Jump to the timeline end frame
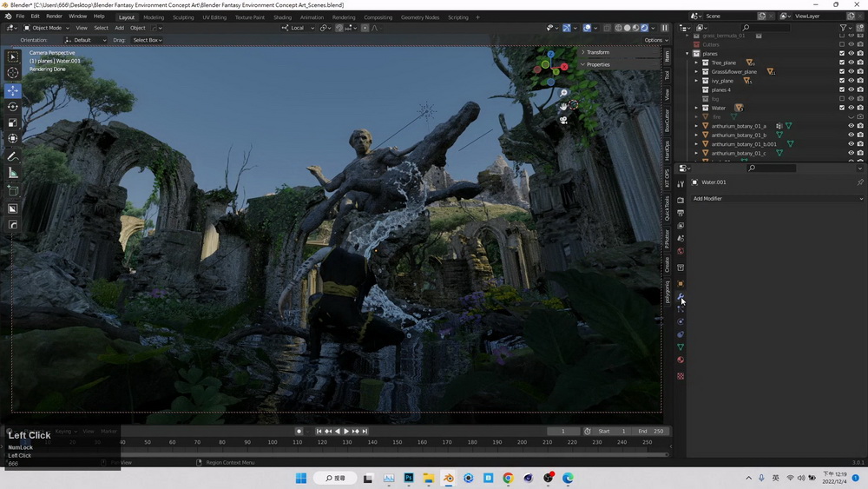 click(x=365, y=431)
